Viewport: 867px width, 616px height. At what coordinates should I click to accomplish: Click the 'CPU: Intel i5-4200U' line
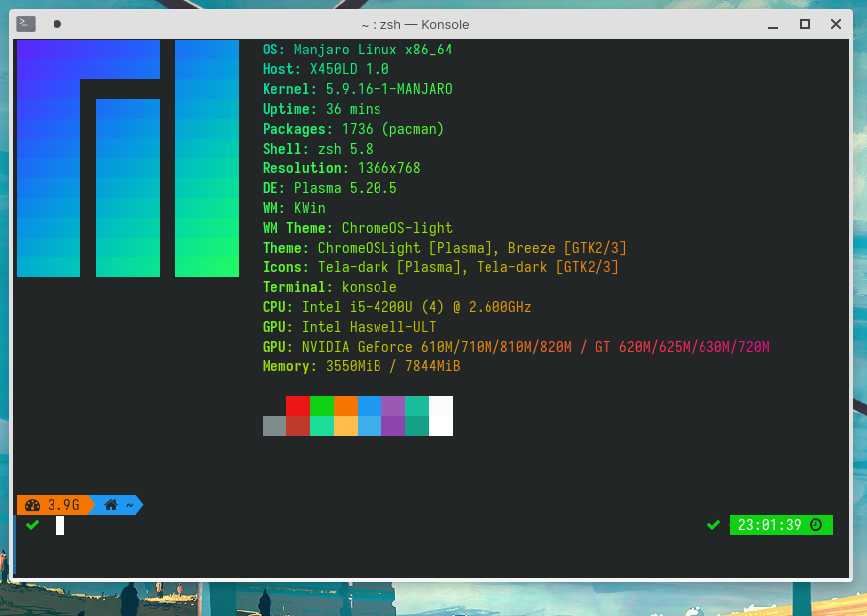[x=397, y=307]
